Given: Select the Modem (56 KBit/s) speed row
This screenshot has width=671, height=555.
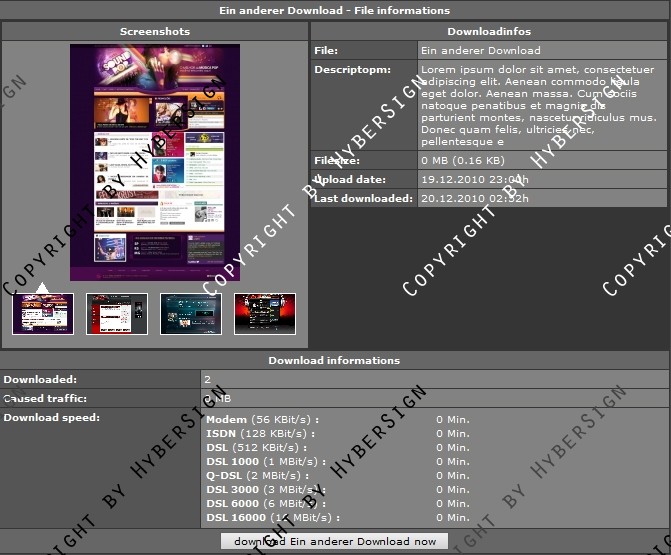Looking at the screenshot, I should 261,419.
